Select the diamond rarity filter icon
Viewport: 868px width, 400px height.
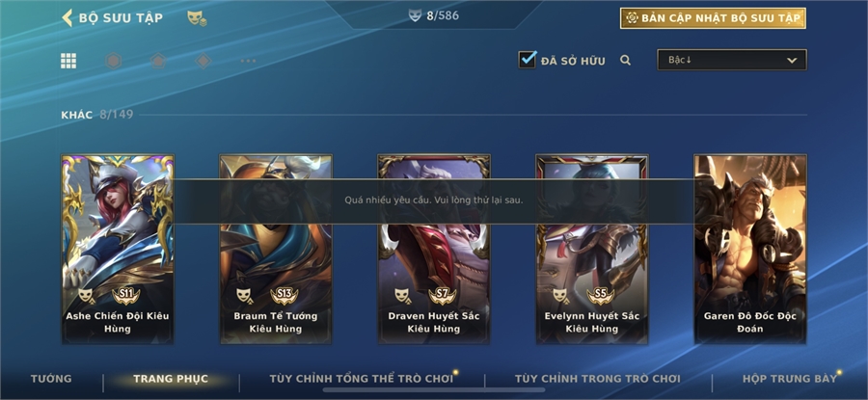coord(203,61)
